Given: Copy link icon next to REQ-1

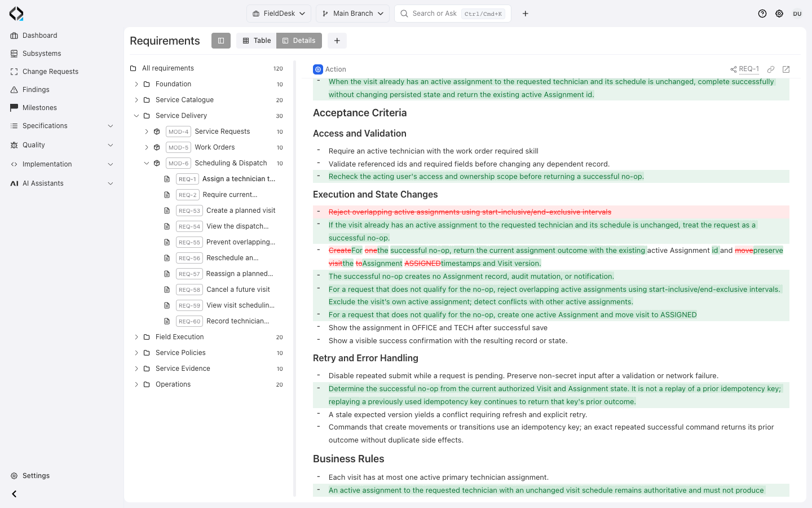Looking at the screenshot, I should [771, 69].
